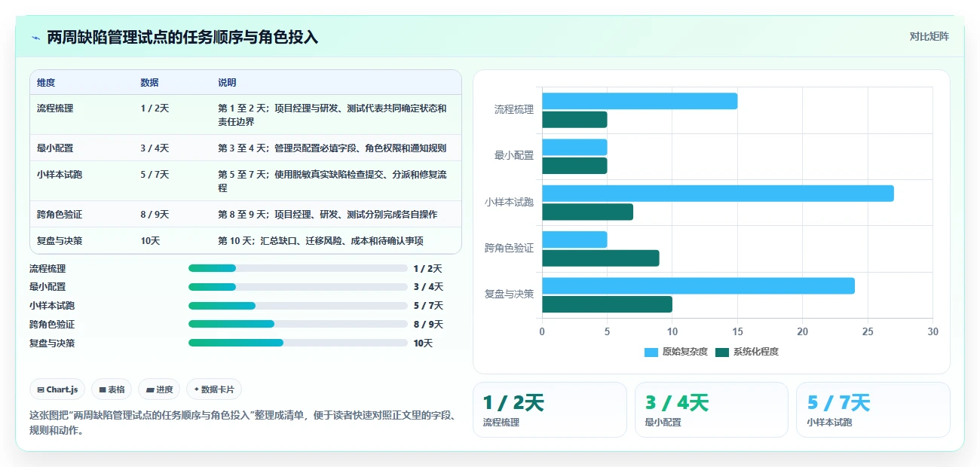The image size is (980, 467).
Task: Click the 跨角色验证 系统化程度 chart bar
Action: coord(601,258)
